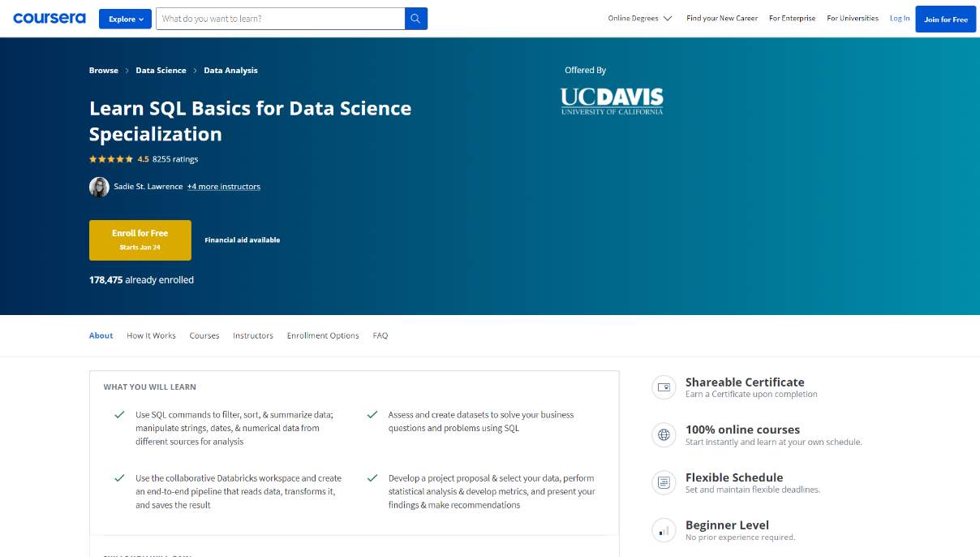Click the 'Beginner Level' heading
Viewport: 980px width, 557px height.
coord(727,525)
